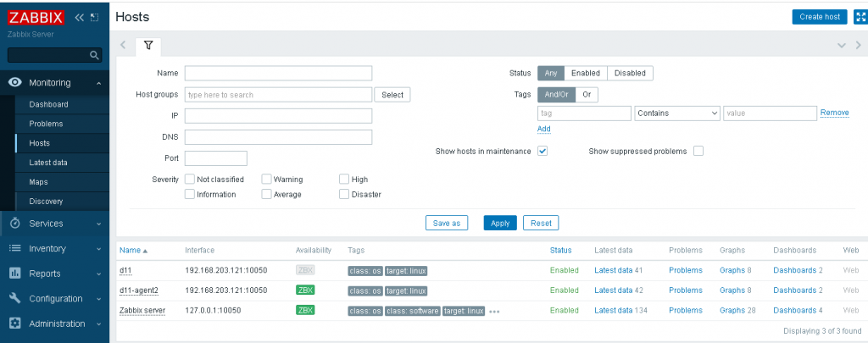Check the Not classified severity box

190,180
